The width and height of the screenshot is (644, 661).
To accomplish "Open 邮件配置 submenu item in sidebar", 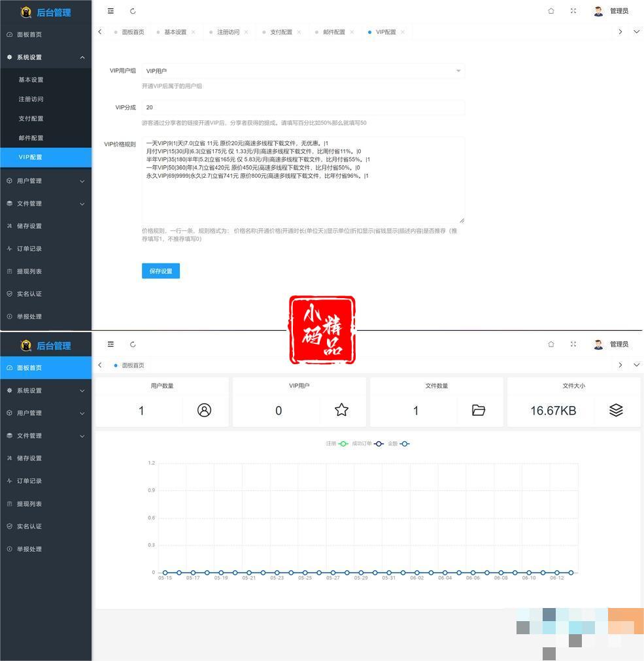I will tap(46, 138).
